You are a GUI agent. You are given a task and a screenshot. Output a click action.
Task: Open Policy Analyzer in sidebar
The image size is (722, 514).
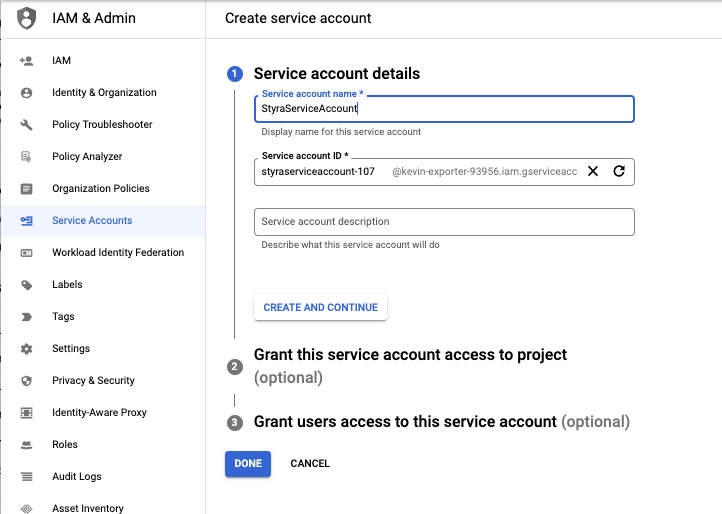[103, 157]
